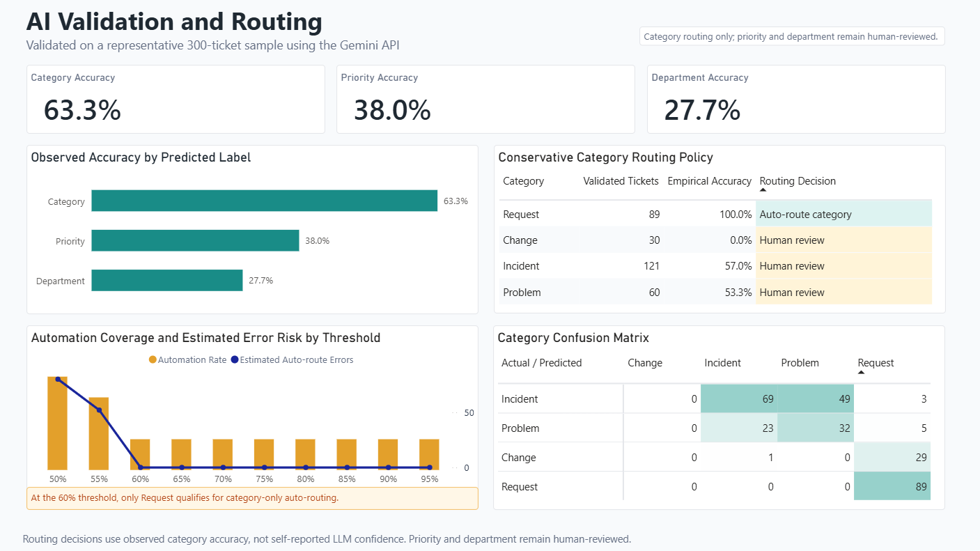Click the Category column header in routing table
This screenshot has width=980, height=551.
pyautogui.click(x=523, y=181)
